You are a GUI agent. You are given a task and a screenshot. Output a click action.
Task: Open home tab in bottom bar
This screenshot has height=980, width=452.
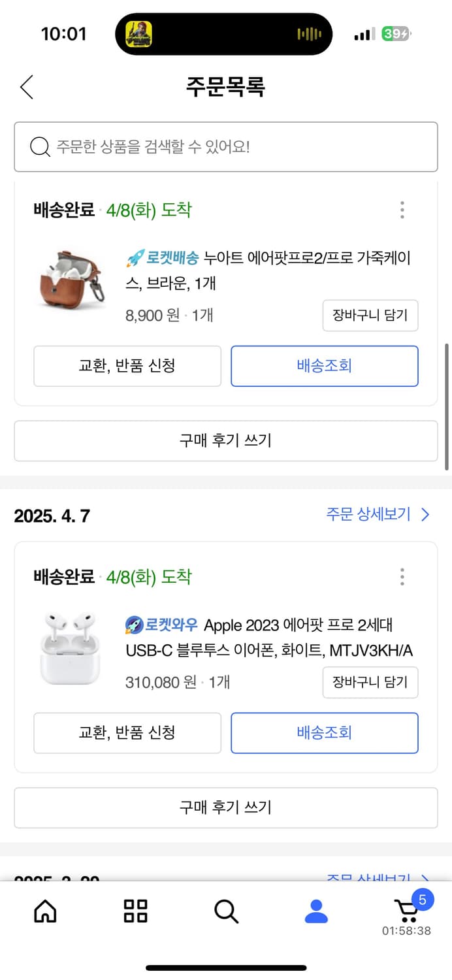pyautogui.click(x=45, y=911)
